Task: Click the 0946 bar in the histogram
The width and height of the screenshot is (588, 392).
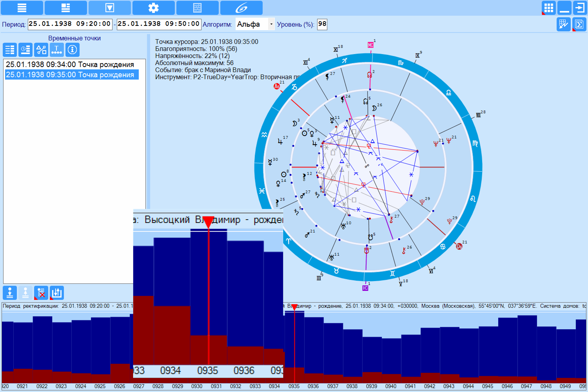Action: click(508, 350)
